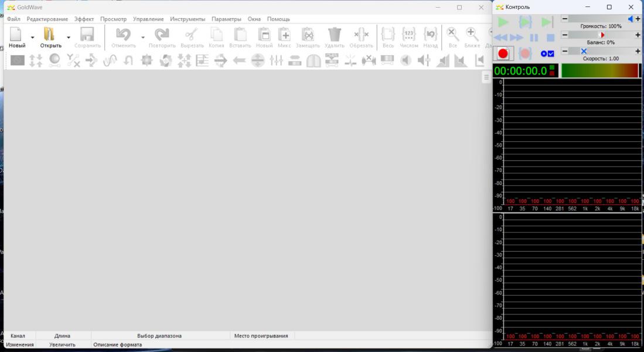Viewport: 644px width, 352px height.
Task: Click the Сохранить floppy disk icon
Action: click(87, 36)
